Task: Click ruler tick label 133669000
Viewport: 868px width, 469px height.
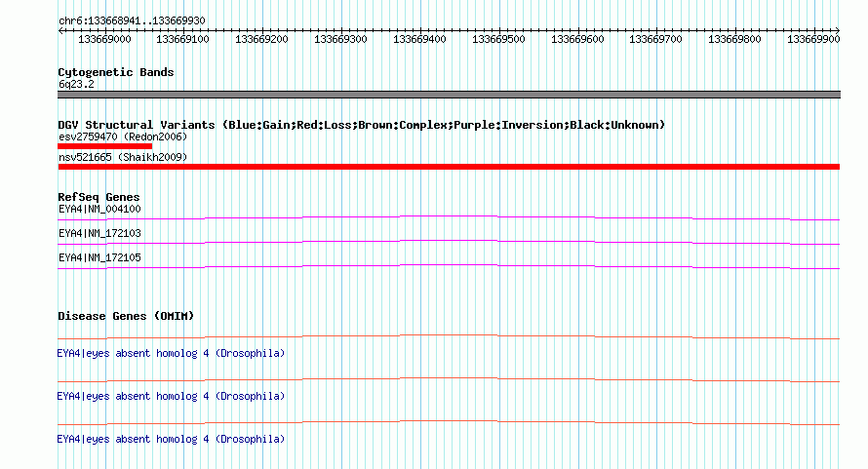Action: point(104,39)
